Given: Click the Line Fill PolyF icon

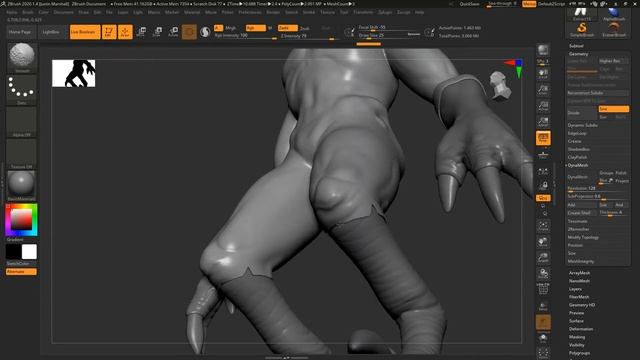Looking at the screenshot, I should tap(543, 289).
